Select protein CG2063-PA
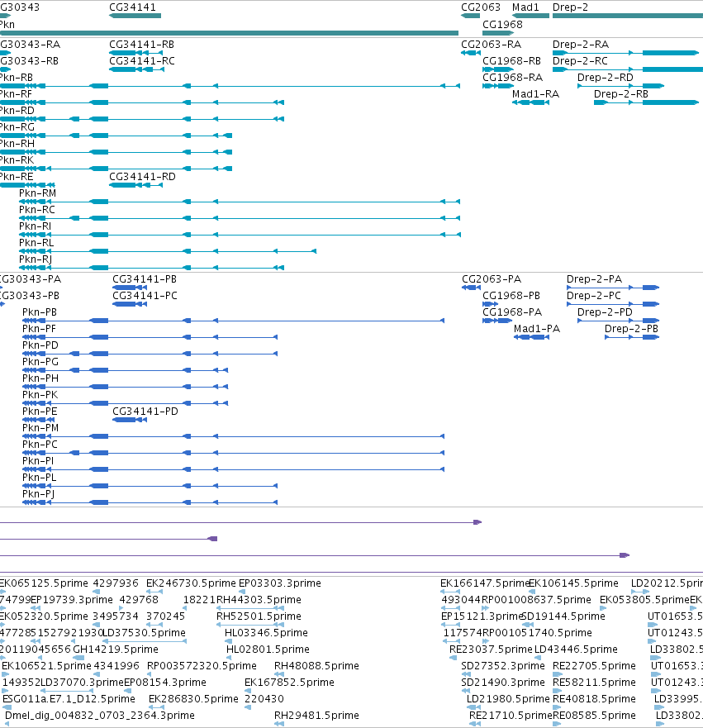Screen dimensions: 703x728 point(492,279)
